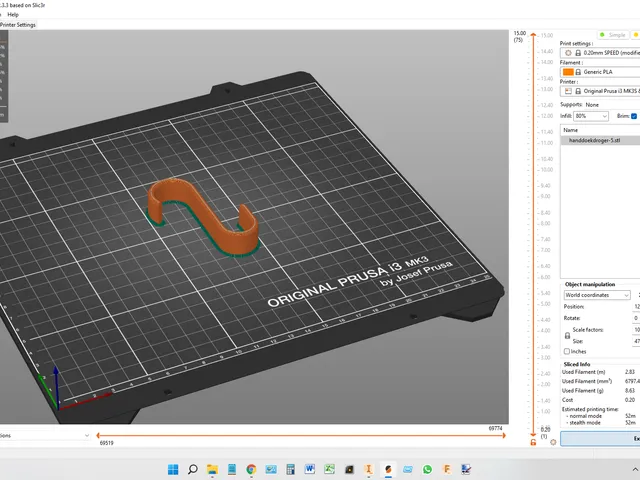Open Microsoft Excel from taskbar

pyautogui.click(x=329, y=469)
